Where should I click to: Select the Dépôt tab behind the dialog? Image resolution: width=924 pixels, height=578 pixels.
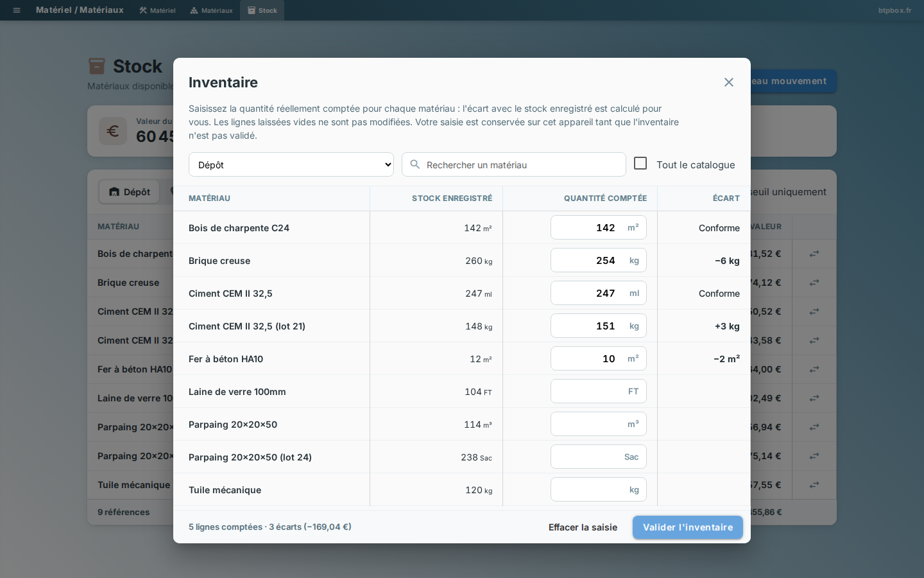point(130,192)
